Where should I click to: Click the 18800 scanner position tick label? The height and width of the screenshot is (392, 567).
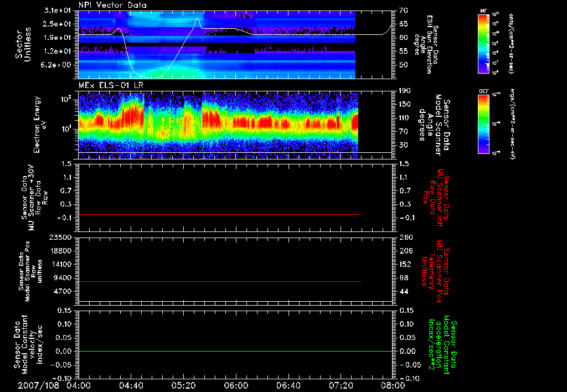pos(60,251)
